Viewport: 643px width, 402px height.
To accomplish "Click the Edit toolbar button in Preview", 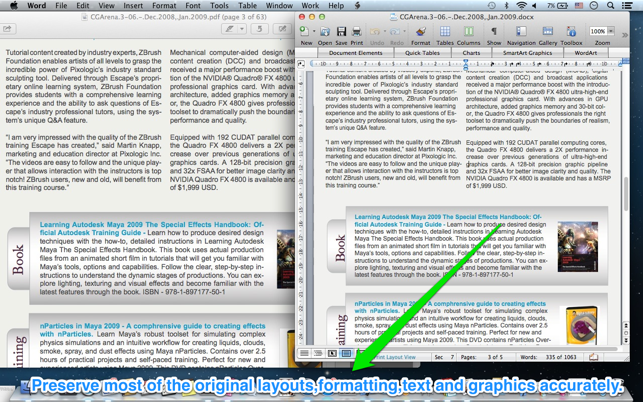I will 282,29.
